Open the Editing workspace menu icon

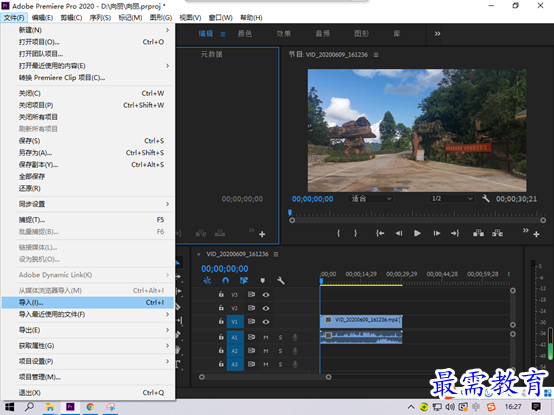223,34
